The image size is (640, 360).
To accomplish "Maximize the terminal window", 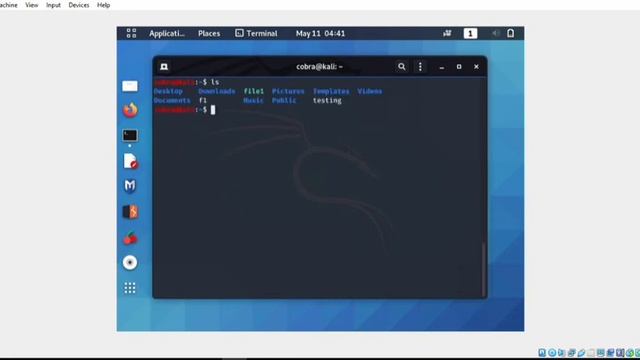I will pyautogui.click(x=459, y=67).
